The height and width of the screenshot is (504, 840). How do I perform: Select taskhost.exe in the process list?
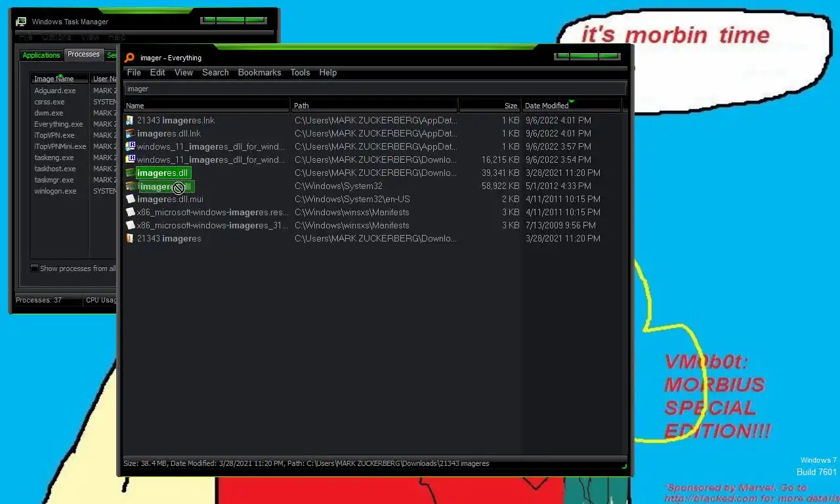tap(55, 169)
